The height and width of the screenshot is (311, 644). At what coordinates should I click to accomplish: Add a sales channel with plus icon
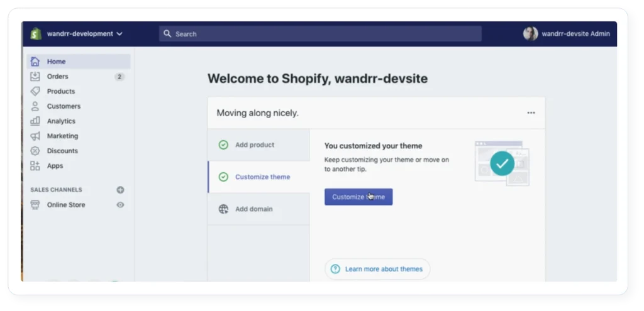120,190
